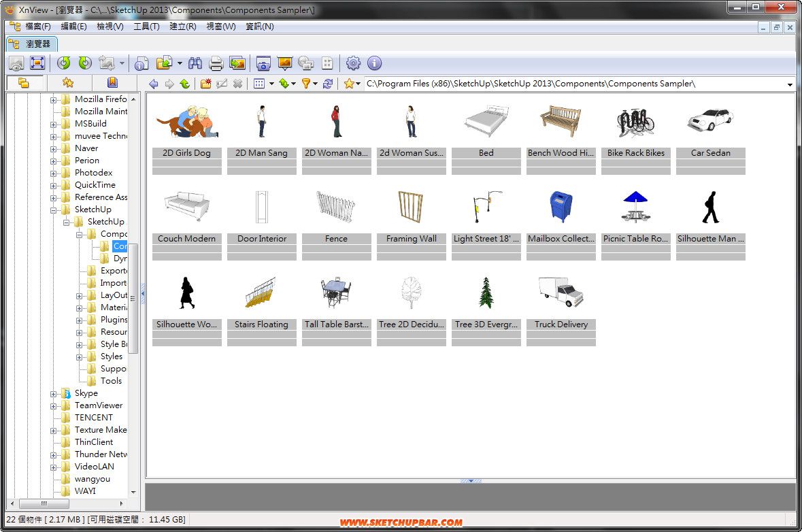Refresh the folder listing with the blue arrows
This screenshot has width=802, height=532.
[x=328, y=84]
